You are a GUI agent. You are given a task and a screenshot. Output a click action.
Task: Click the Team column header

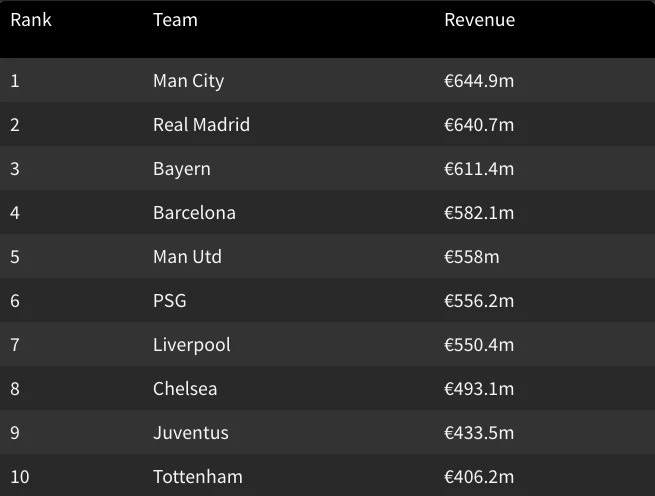pos(175,20)
